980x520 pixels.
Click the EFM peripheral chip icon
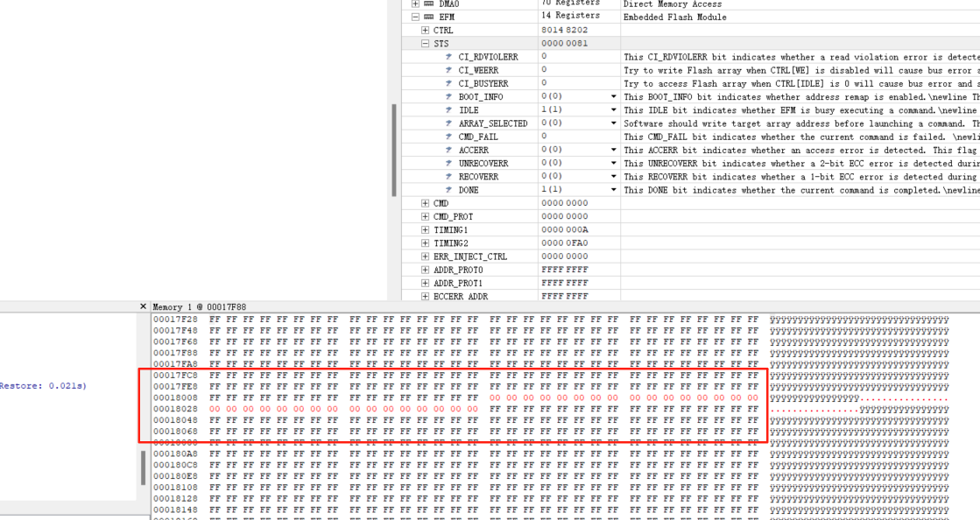[428, 17]
